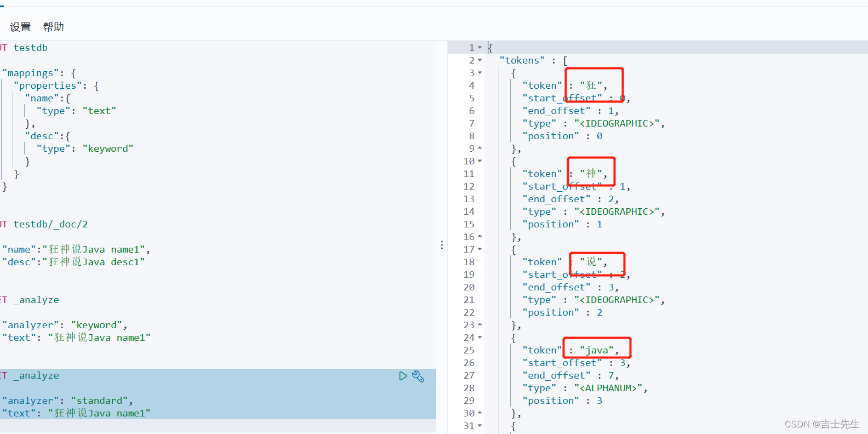
Task: Collapse the token object on line 10
Action: click(x=480, y=161)
